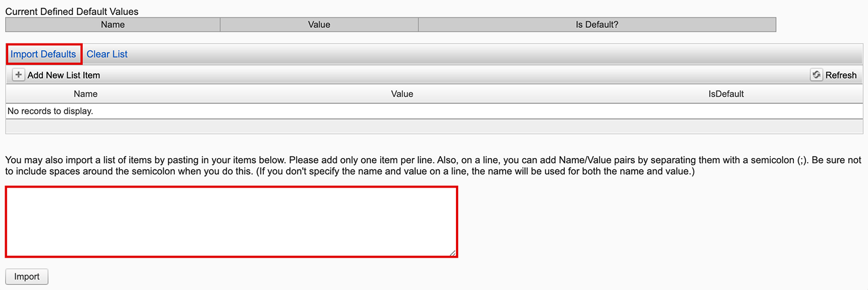Click the Clear List link

[107, 54]
